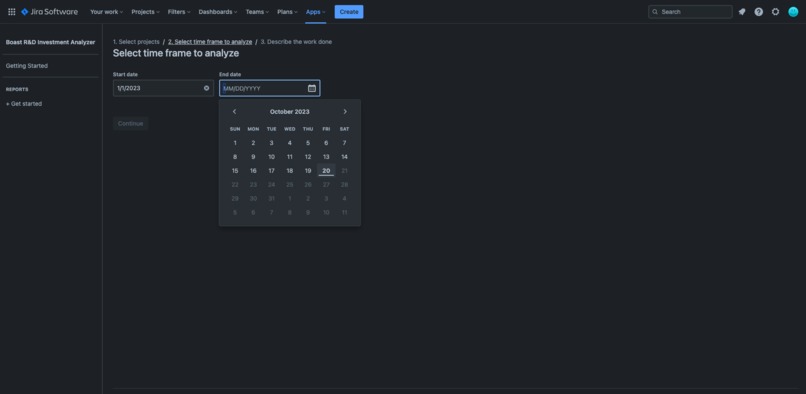Screen dimensions: 806x394
Task: Pick October 14 as end date
Action: (x=344, y=157)
